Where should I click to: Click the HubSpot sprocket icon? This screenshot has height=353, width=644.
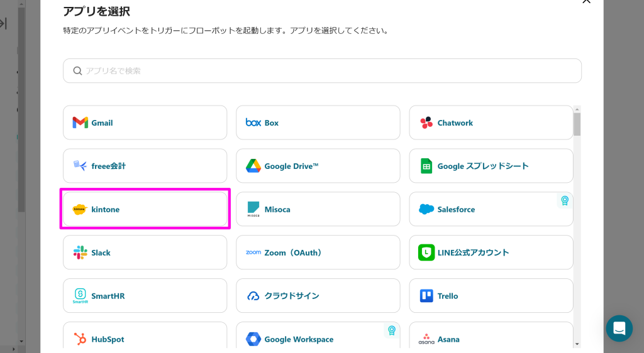coord(80,339)
